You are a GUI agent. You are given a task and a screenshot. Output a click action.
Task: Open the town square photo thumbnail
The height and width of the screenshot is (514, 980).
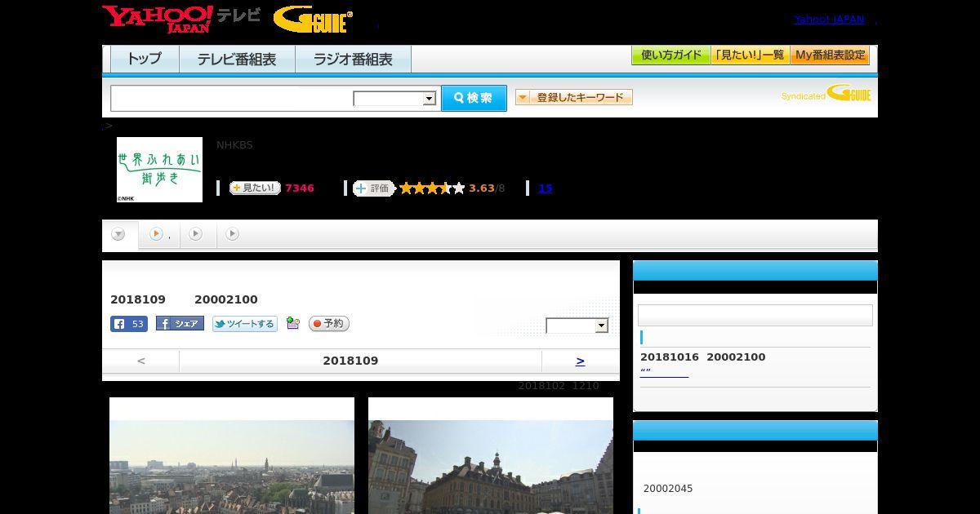pyautogui.click(x=491, y=455)
